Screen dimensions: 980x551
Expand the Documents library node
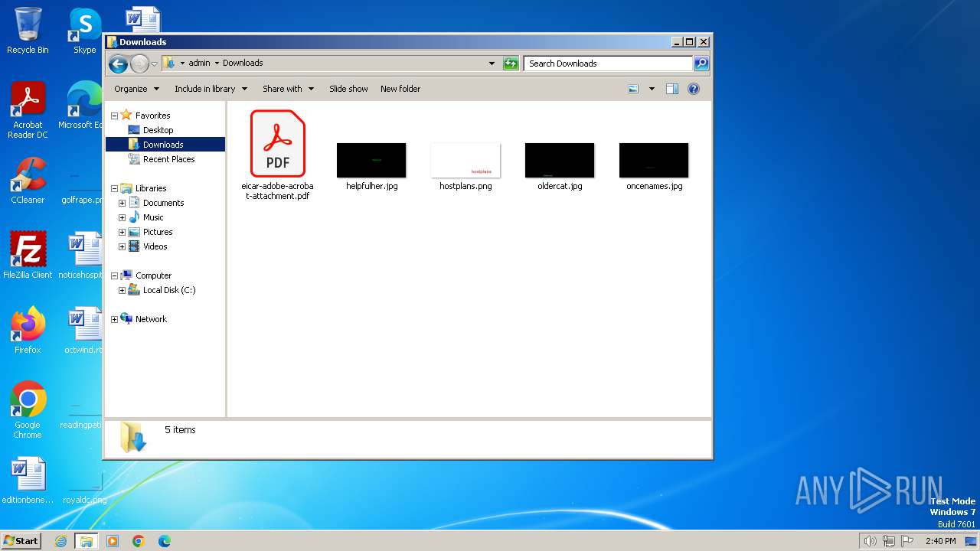click(122, 203)
